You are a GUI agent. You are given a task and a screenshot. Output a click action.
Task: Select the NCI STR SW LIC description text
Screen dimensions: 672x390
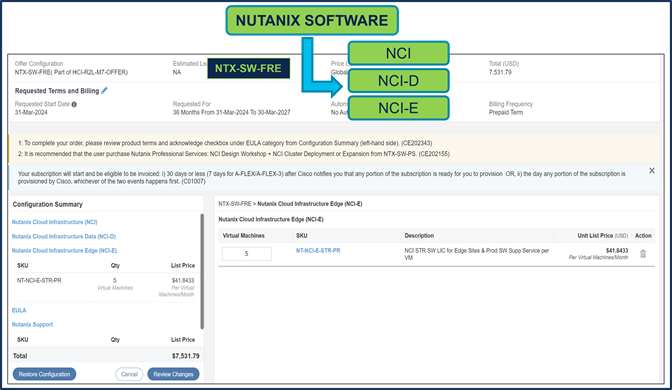pos(477,254)
